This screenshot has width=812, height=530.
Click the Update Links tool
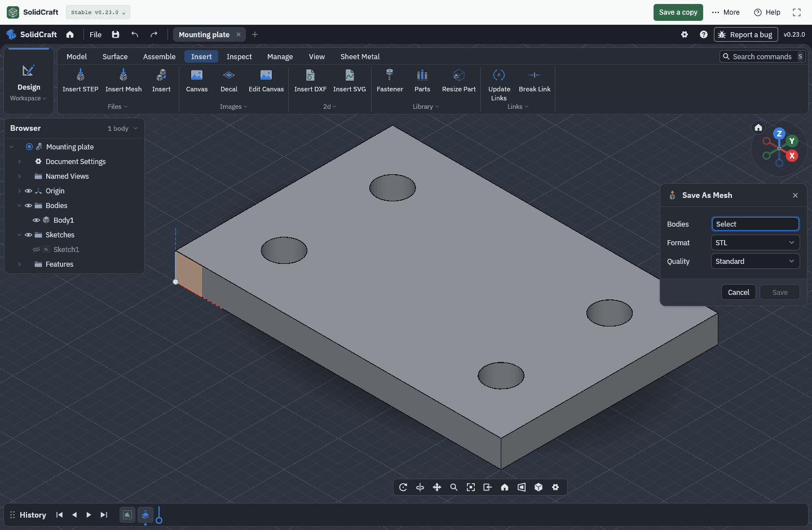499,85
